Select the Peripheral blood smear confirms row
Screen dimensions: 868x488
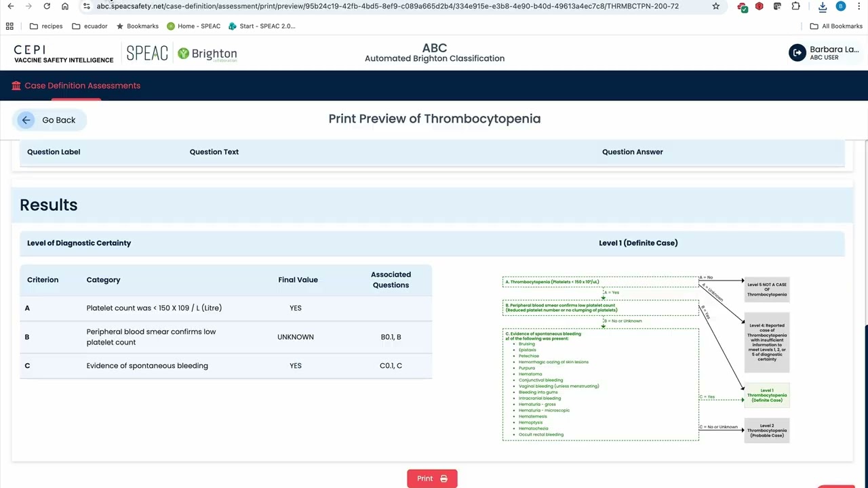click(x=226, y=337)
